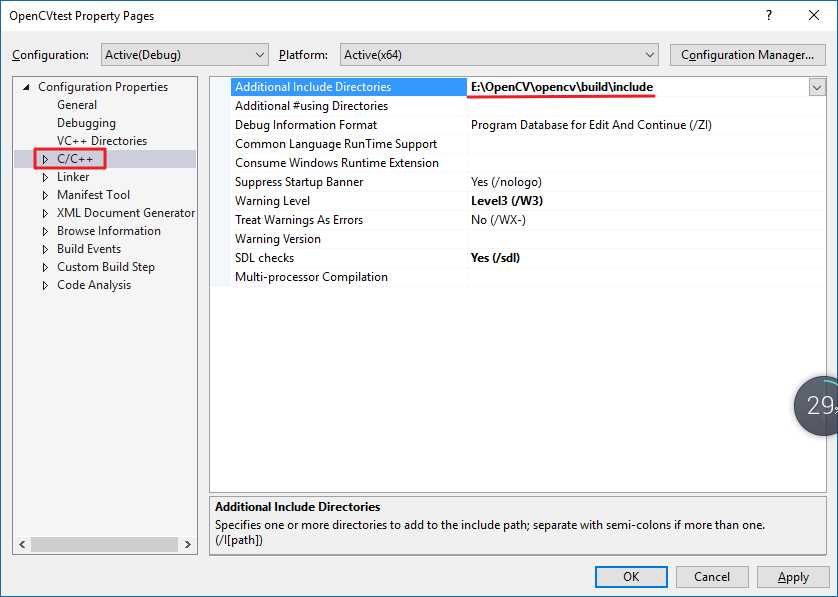Select the XML Document Generator label
Screen dimensions: 838x597
click(x=126, y=213)
